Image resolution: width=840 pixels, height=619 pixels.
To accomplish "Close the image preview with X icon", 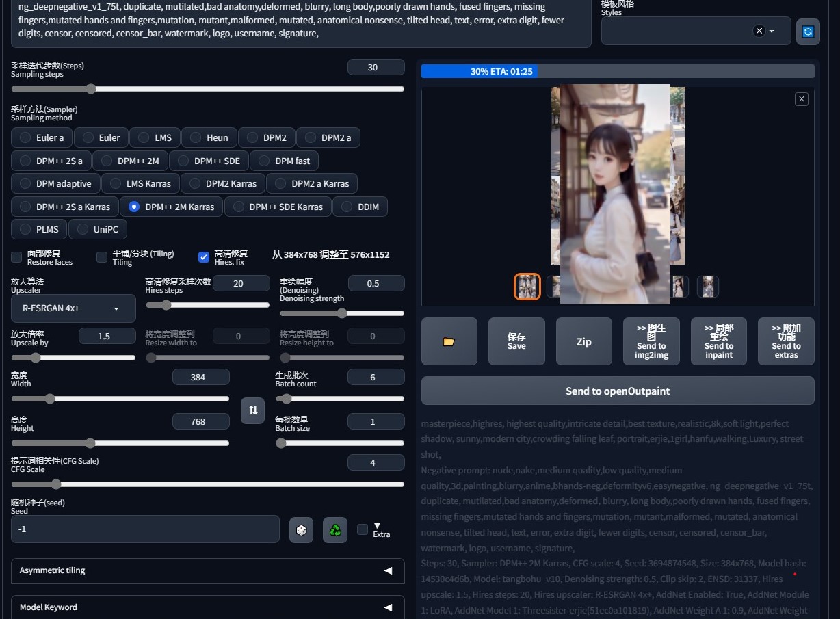I will [x=802, y=99].
